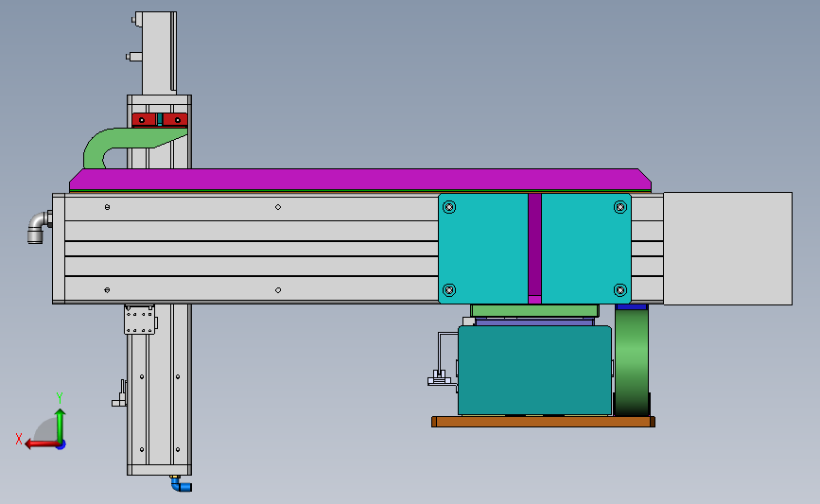The width and height of the screenshot is (820, 504).
Task: Pick the wire connector left of teal motor
Action: tap(439, 378)
